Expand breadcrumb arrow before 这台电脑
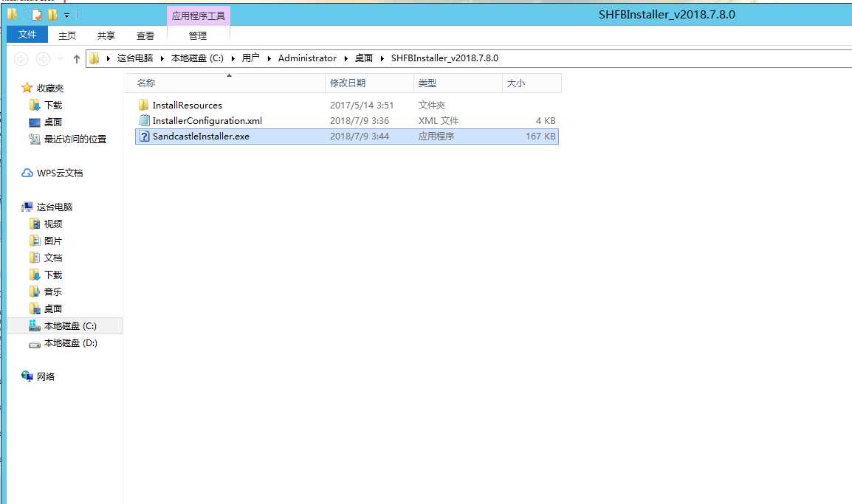 point(108,58)
